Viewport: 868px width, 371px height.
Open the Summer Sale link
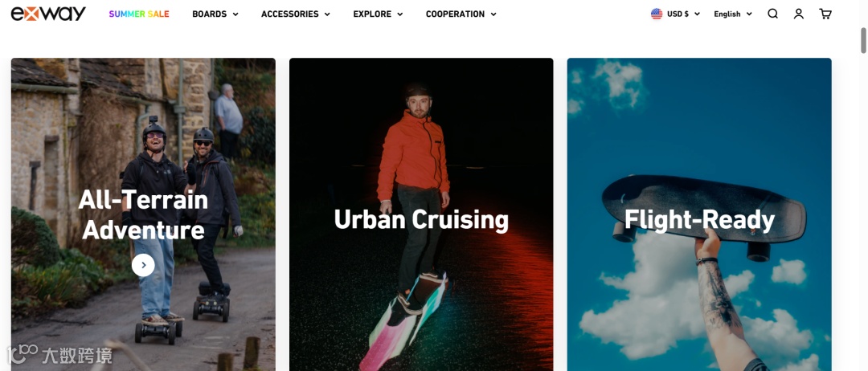pos(139,14)
